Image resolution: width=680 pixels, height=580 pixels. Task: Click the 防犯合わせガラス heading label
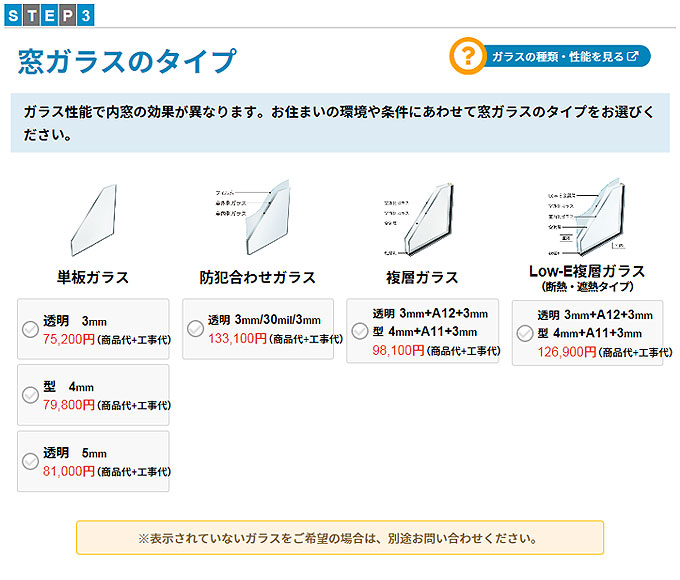[257, 277]
